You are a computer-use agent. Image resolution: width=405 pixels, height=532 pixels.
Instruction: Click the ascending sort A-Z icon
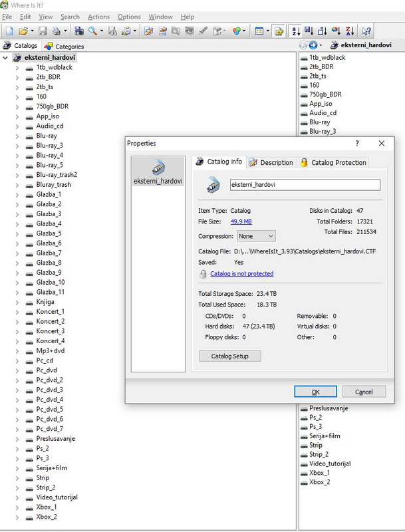coord(296,31)
